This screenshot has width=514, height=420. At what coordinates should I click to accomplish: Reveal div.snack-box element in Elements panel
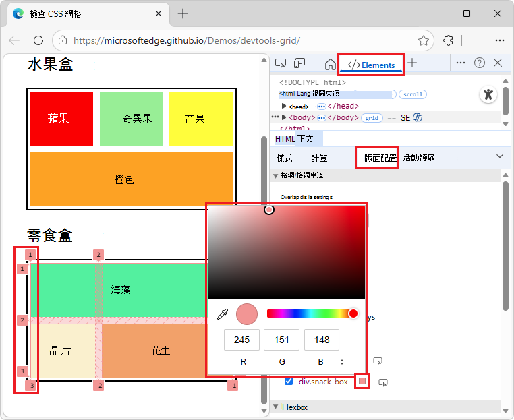(383, 382)
